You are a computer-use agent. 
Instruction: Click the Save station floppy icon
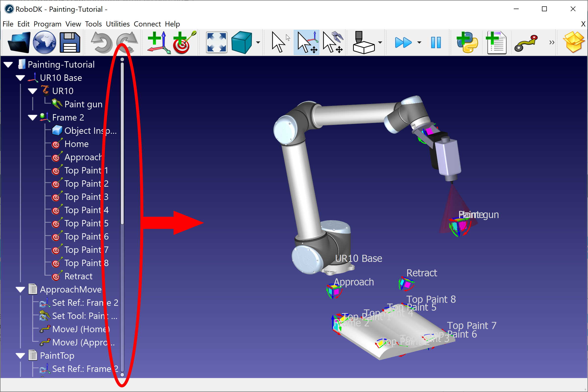(x=70, y=42)
